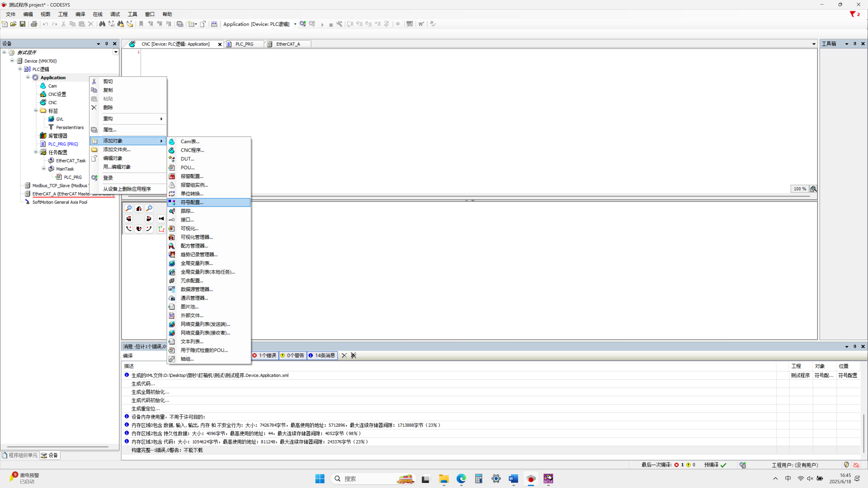
Task: Toggle the 1个错误 error filter
Action: (265, 355)
